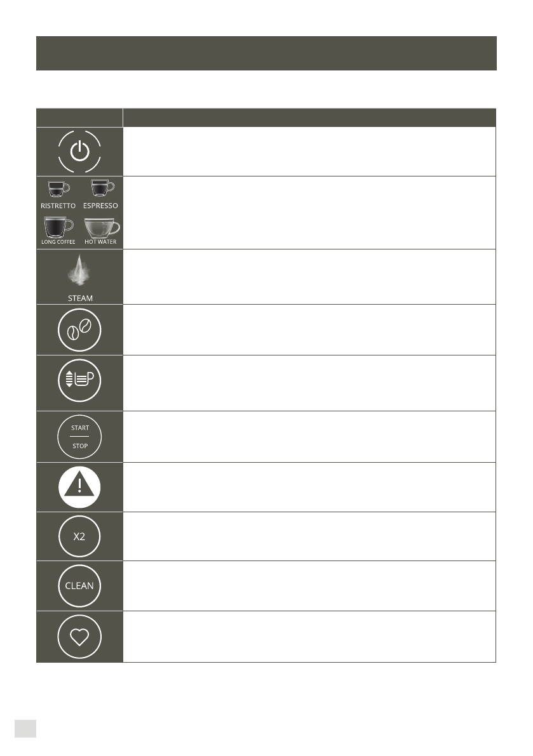Screen dimensions: 533x756
Task: Click the heart favourites icon
Action: (79, 637)
